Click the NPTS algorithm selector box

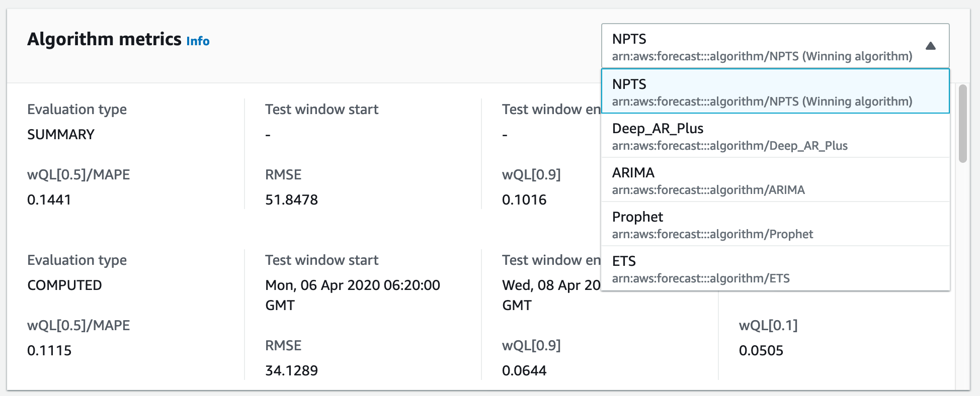(x=775, y=46)
